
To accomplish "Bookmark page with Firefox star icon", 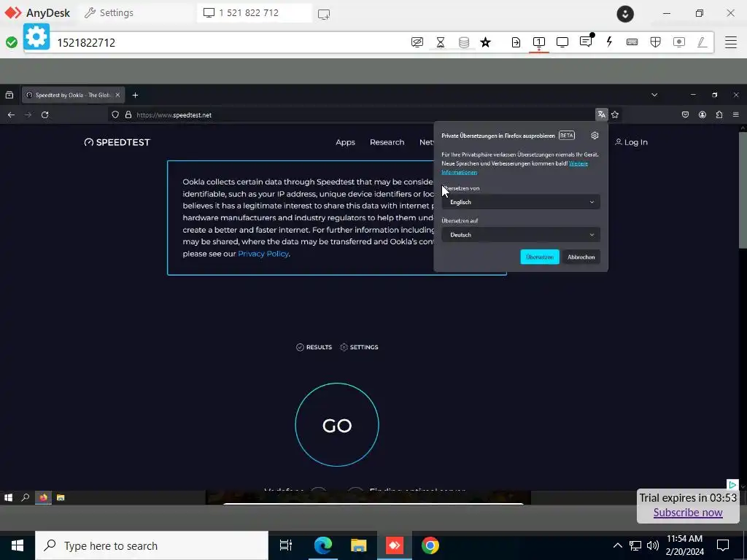I will tap(615, 114).
